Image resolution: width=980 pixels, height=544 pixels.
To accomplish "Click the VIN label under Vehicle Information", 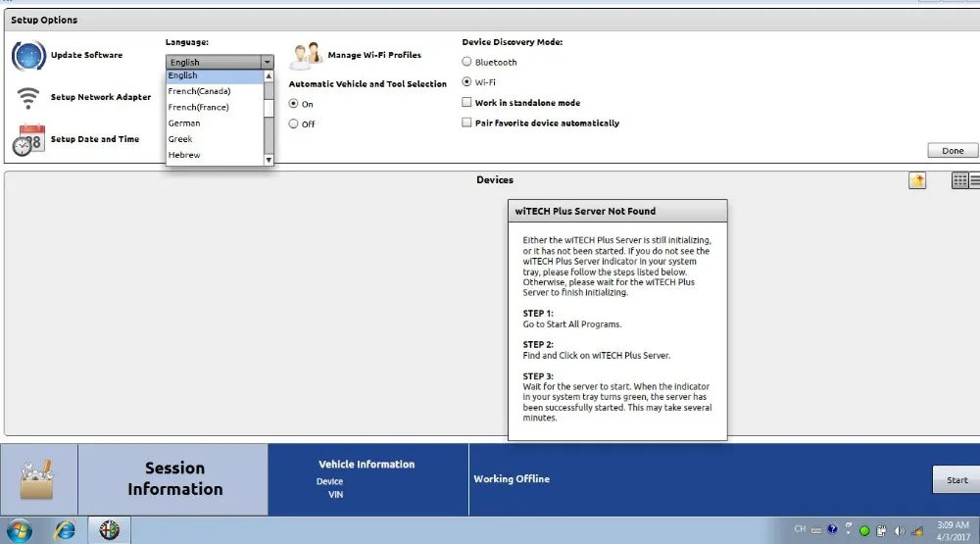I will [335, 495].
